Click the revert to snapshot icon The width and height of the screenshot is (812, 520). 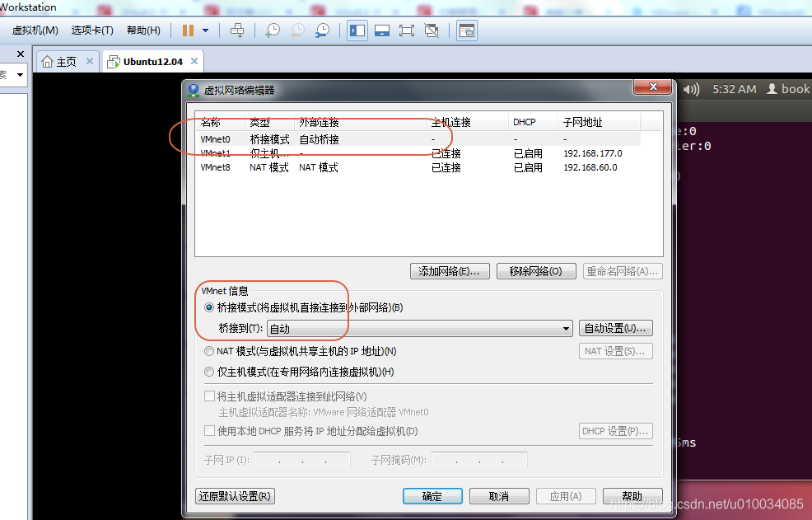297,30
